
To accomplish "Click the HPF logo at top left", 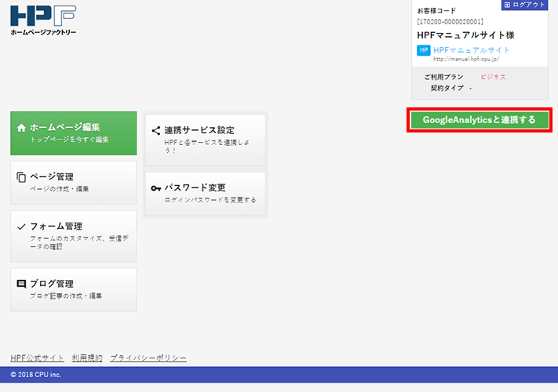I will click(x=43, y=20).
